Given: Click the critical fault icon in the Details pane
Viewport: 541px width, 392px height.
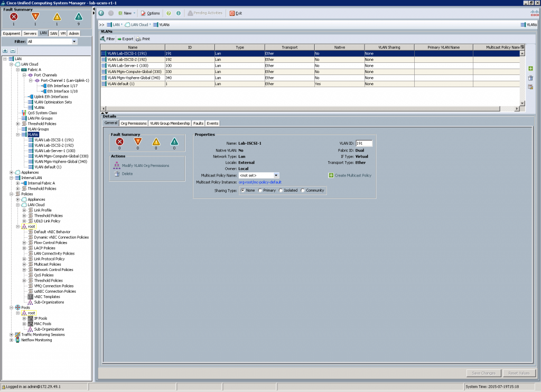Looking at the screenshot, I should (120, 142).
